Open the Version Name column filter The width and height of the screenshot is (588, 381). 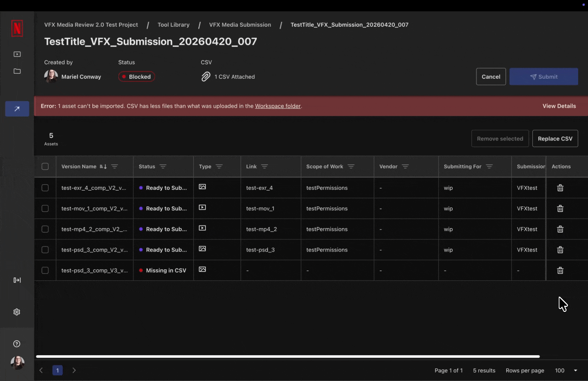point(115,167)
